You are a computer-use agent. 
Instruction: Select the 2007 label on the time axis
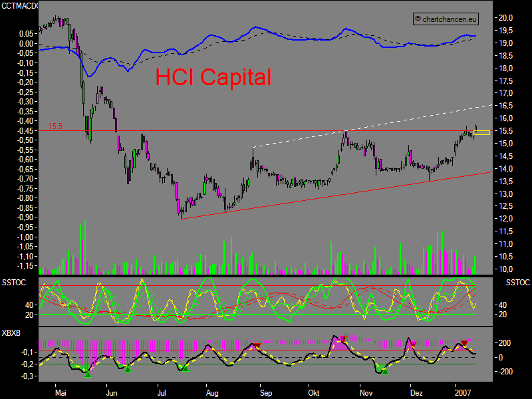tap(464, 393)
